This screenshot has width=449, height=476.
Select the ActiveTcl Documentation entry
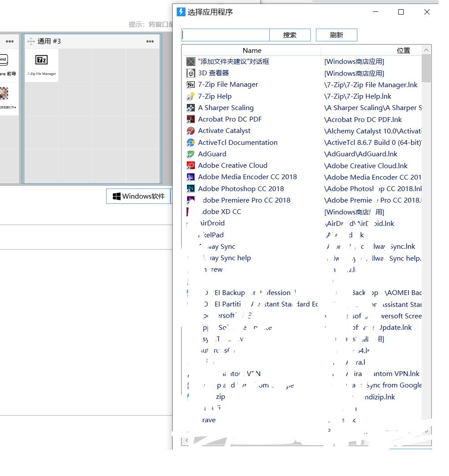237,142
